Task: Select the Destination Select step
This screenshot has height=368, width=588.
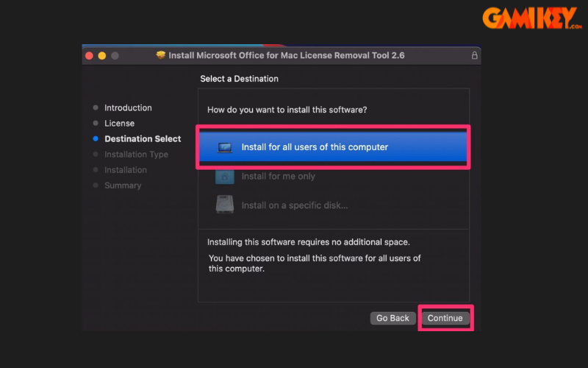Action: (143, 139)
